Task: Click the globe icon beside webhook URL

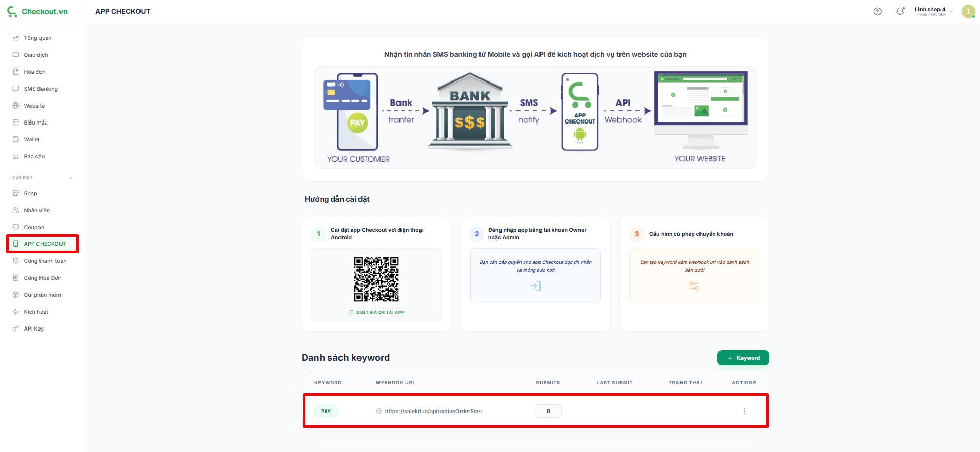Action: [x=379, y=411]
